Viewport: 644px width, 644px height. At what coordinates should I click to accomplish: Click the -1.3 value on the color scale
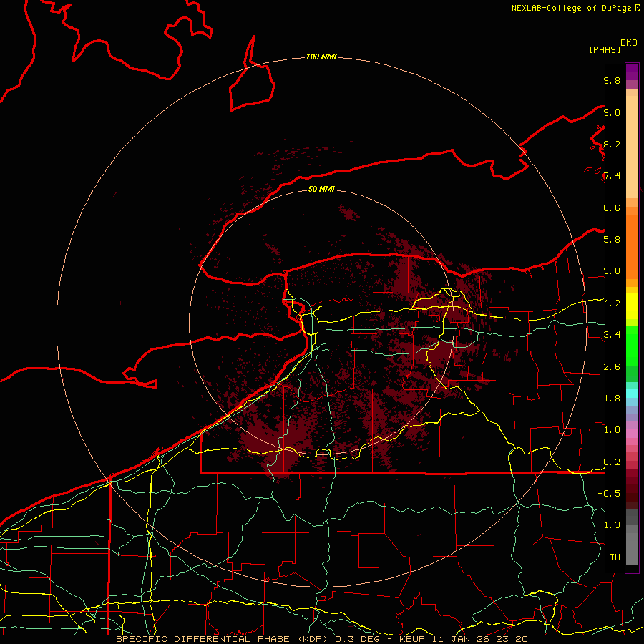point(609,525)
